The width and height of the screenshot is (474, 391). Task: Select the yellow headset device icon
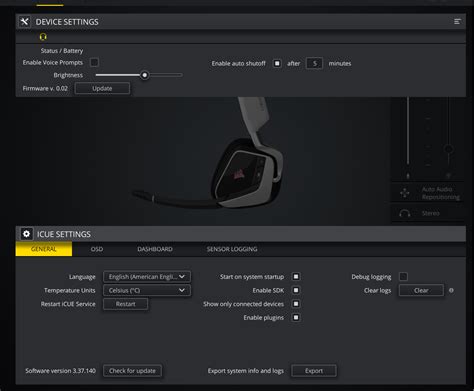[43, 37]
